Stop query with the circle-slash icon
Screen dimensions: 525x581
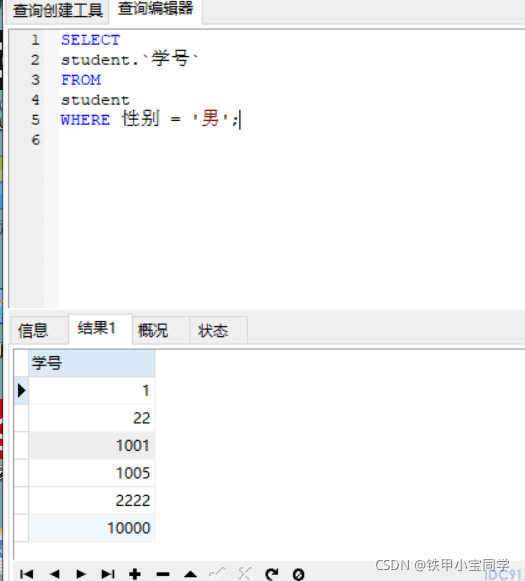(x=298, y=574)
